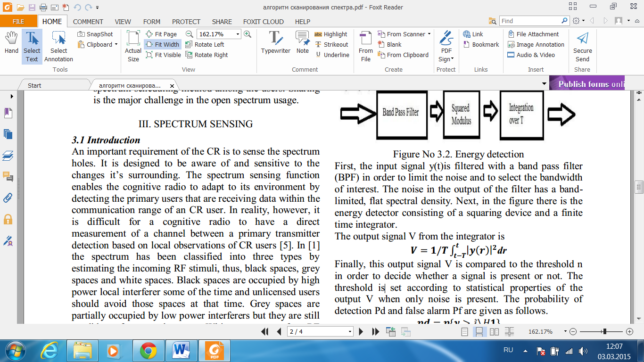Open the Attachments paperclip panel
Screen dimensions: 644x362
(8, 197)
